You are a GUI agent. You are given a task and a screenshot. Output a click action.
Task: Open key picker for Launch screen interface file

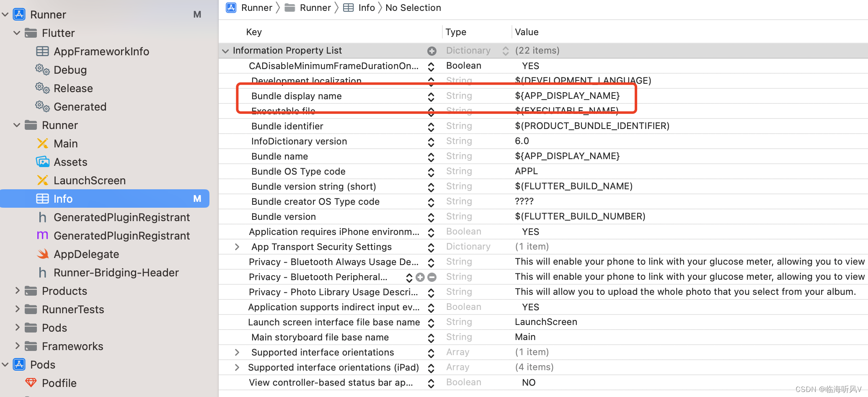pos(431,323)
